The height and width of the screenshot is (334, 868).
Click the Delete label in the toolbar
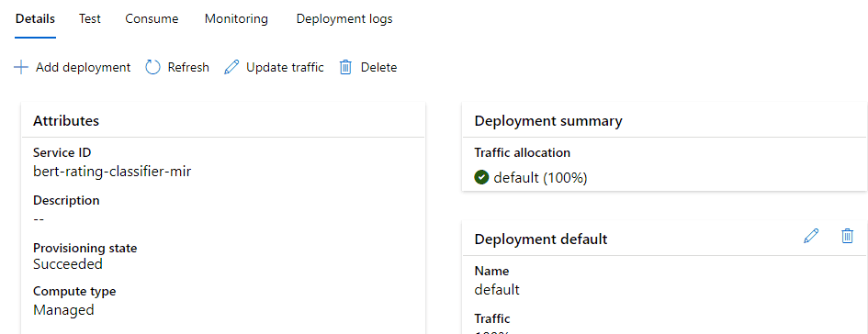pos(378,68)
